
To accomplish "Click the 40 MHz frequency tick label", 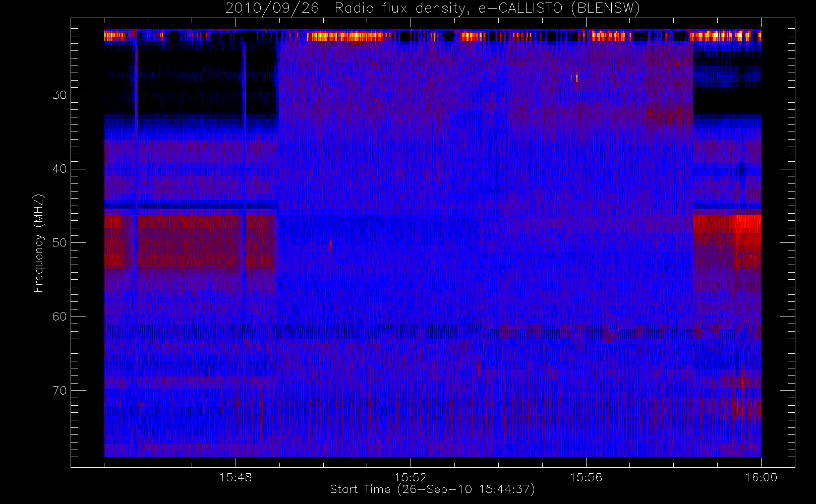I will click(60, 169).
